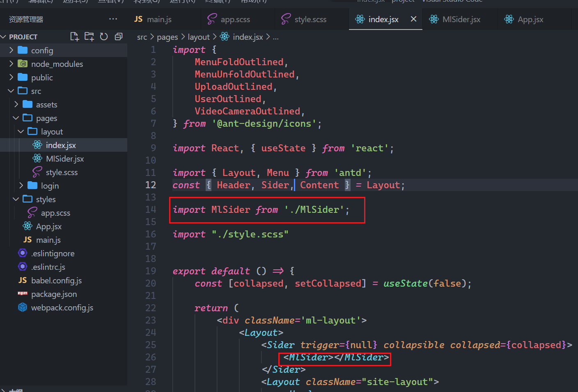
Task: Expand the public folder chevron
Action: (11, 77)
